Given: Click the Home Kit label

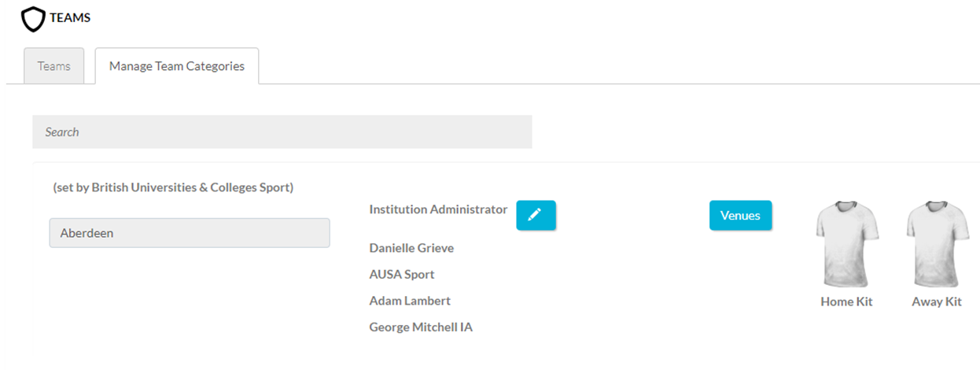Looking at the screenshot, I should pyautogui.click(x=846, y=302).
